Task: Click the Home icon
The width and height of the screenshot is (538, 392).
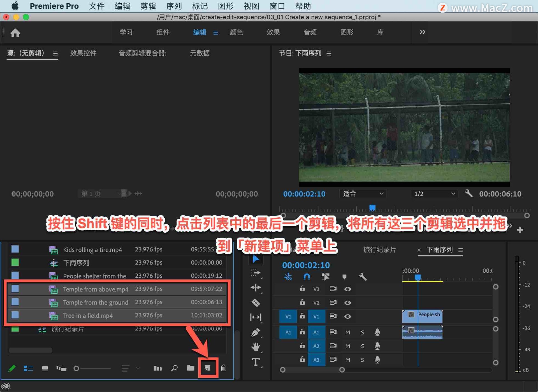Action: [x=15, y=33]
